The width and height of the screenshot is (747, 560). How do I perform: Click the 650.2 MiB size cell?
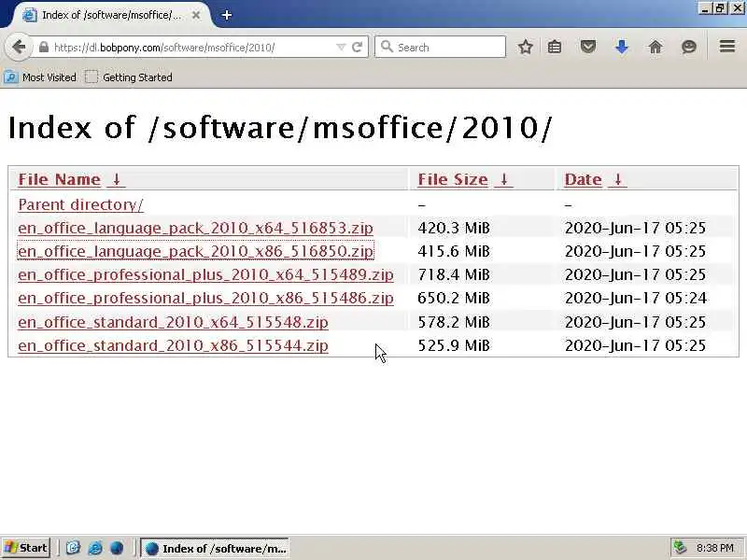coord(454,298)
